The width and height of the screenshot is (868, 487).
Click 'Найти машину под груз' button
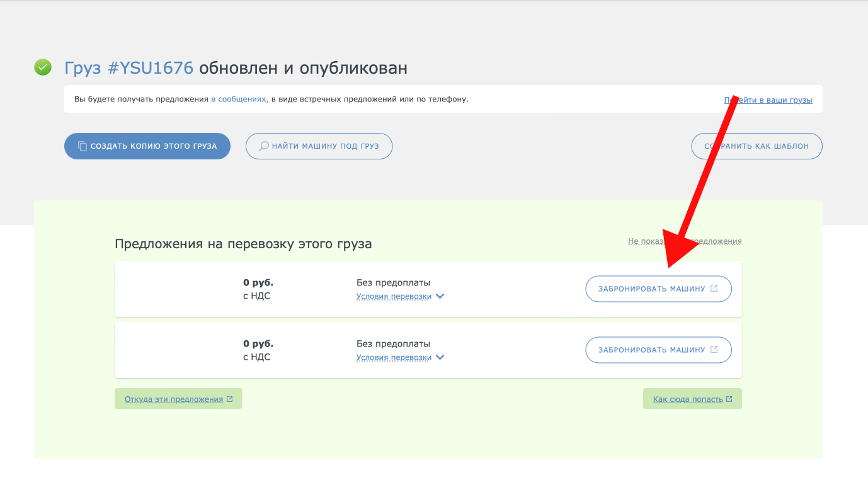[319, 146]
